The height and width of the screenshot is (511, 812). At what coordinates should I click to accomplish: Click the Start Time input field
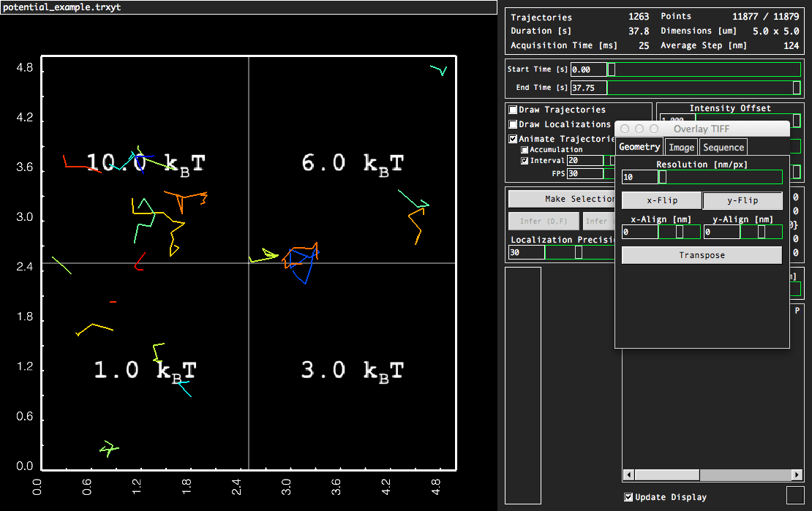[x=589, y=69]
